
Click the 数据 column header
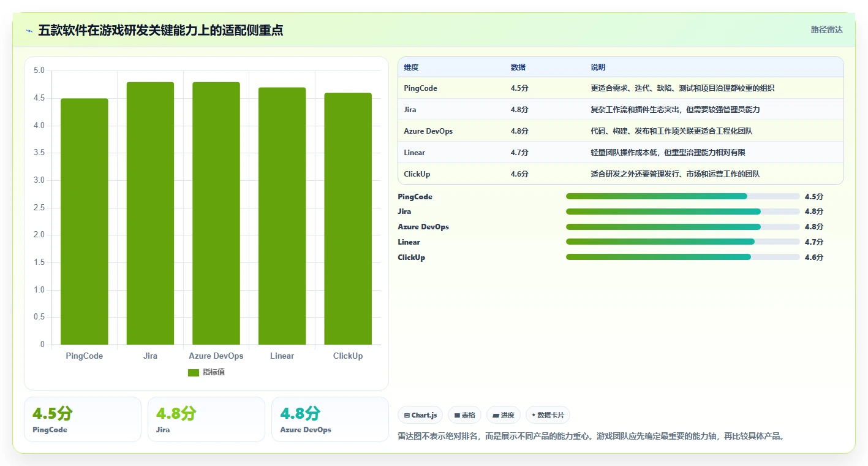click(518, 67)
